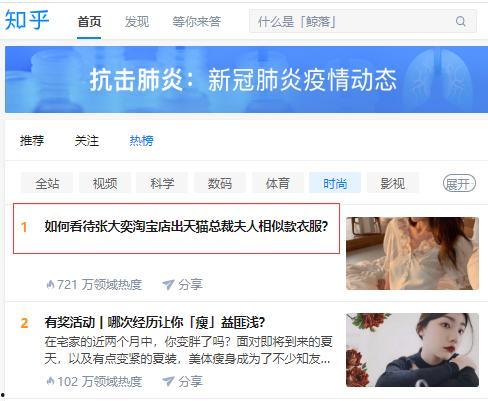Click search field with 鲸落 placeholder

[x=363, y=21]
